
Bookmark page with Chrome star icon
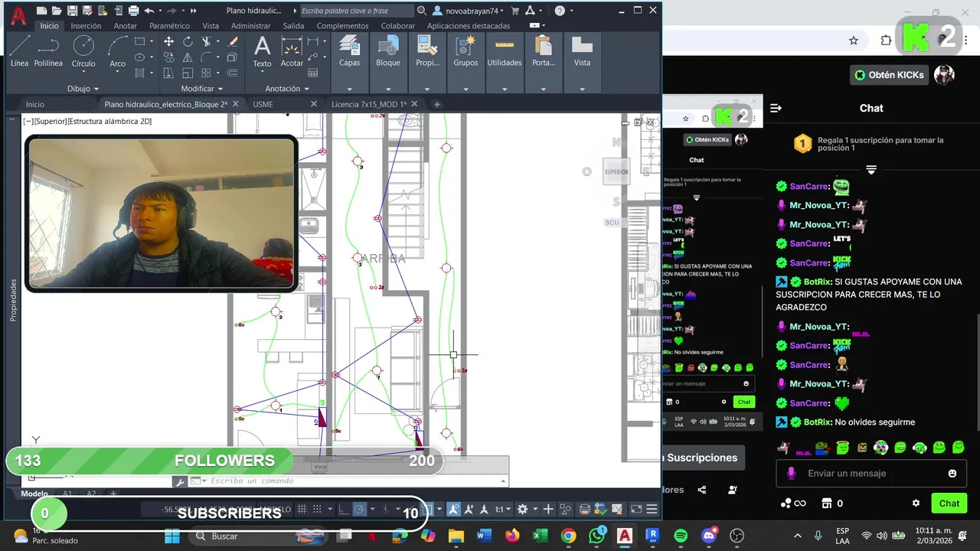pyautogui.click(x=854, y=41)
